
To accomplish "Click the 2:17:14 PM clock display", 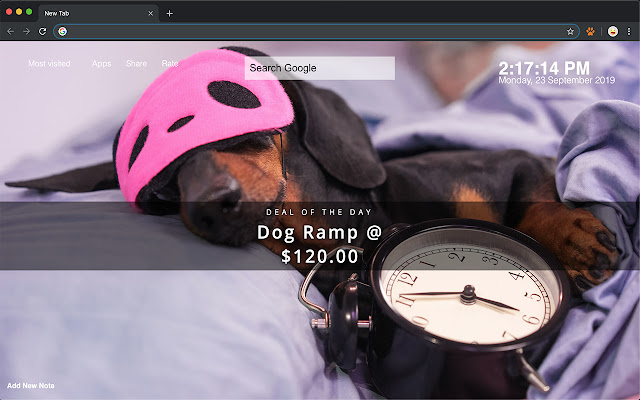I will 544,68.
